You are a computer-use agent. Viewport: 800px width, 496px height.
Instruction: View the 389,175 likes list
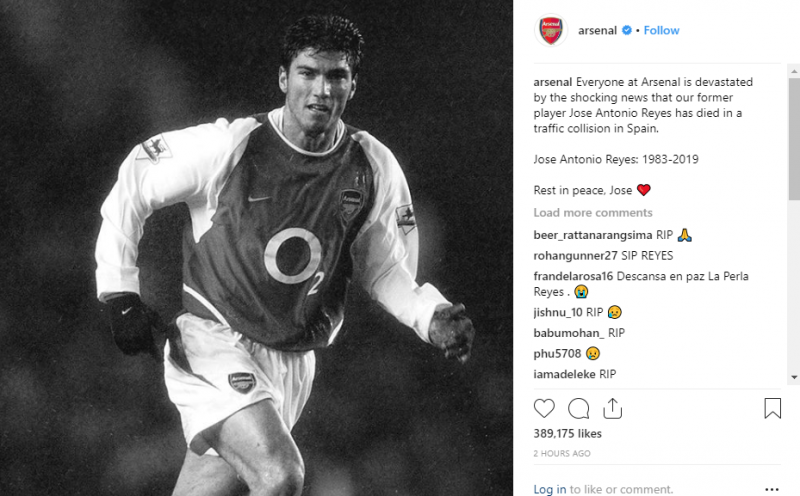pyautogui.click(x=568, y=434)
